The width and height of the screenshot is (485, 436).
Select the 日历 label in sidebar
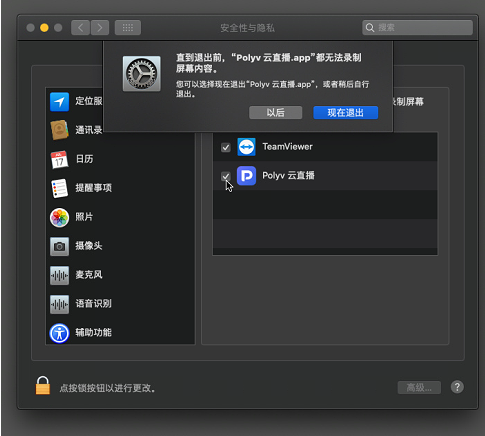tap(84, 159)
